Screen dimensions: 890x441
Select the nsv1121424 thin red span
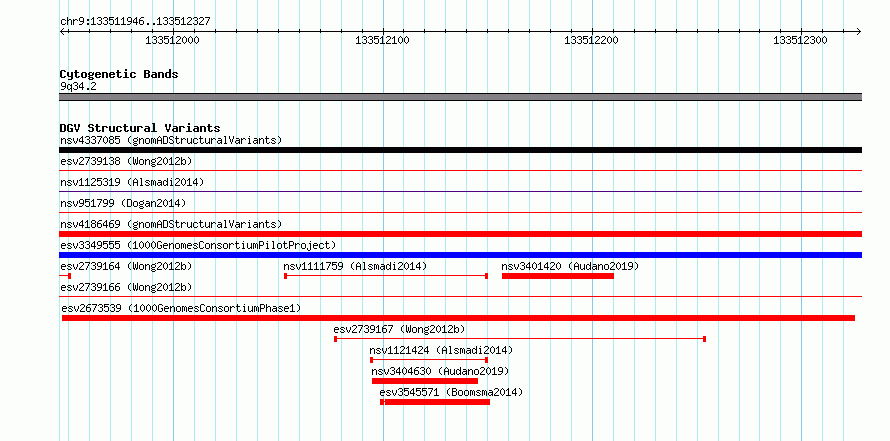click(x=429, y=360)
